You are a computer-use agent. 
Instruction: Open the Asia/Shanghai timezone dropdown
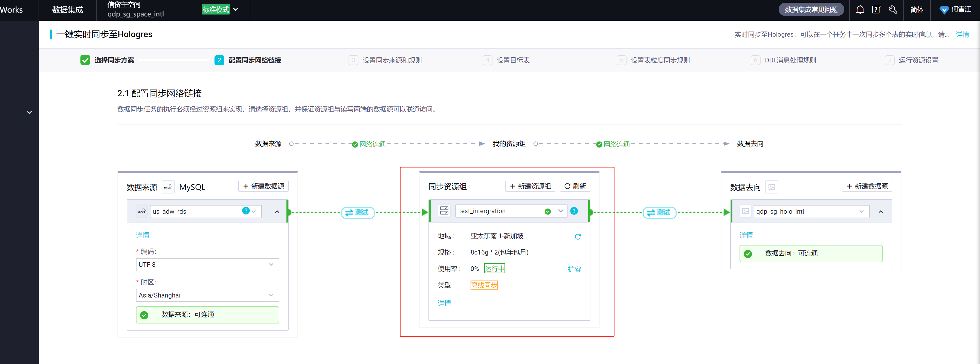[x=207, y=295]
